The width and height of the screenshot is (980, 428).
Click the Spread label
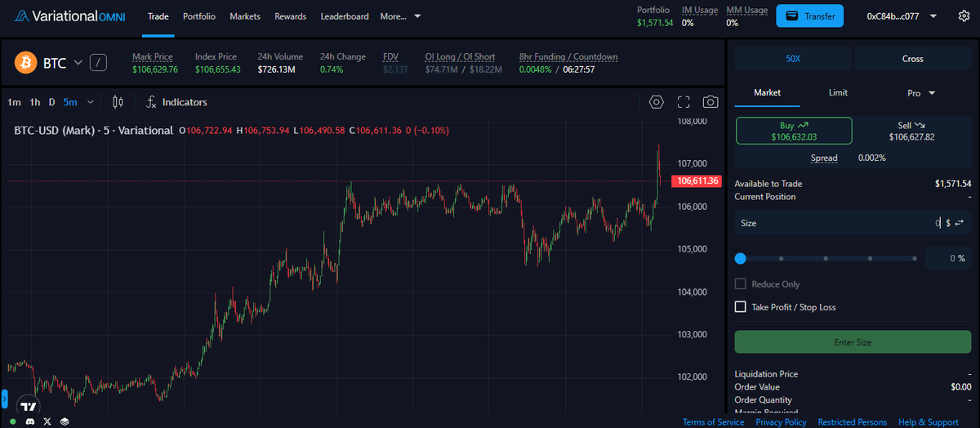point(824,158)
